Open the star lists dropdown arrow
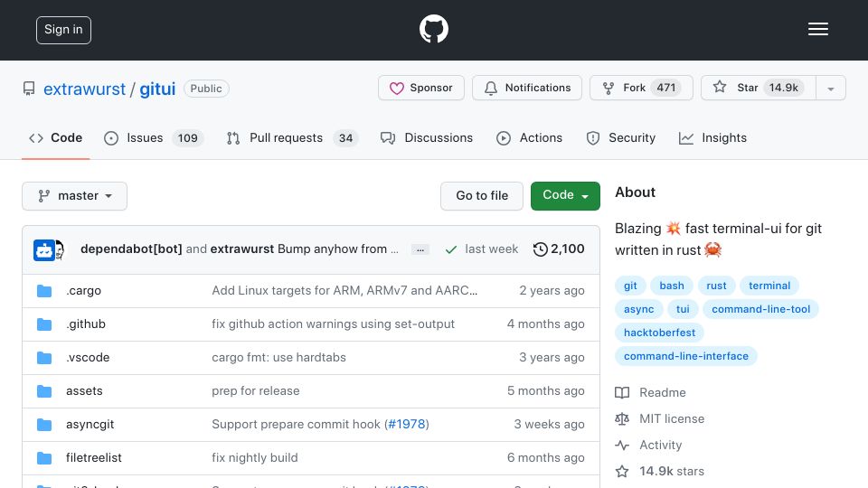The height and width of the screenshot is (488, 868). 830,88
